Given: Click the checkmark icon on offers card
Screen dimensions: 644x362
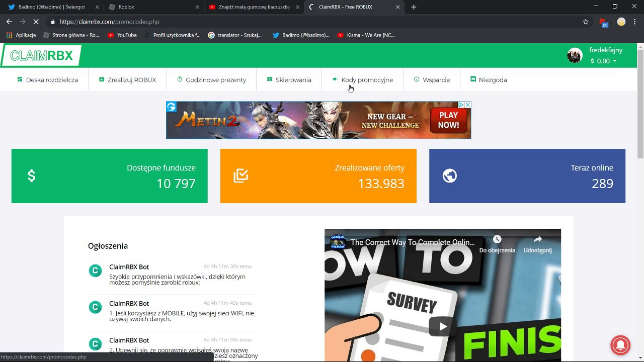Looking at the screenshot, I should [x=241, y=175].
